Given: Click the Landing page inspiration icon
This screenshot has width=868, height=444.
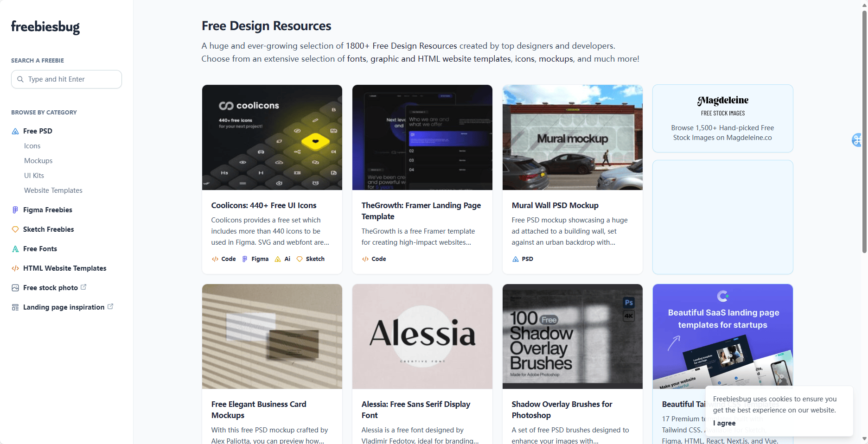Looking at the screenshot, I should tap(15, 307).
